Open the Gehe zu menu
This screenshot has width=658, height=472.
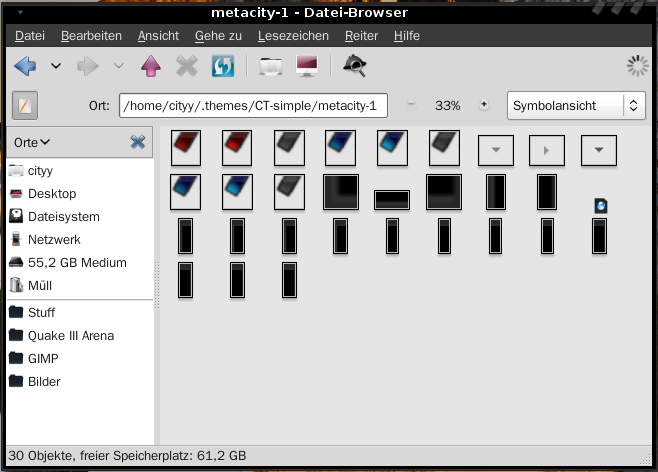pos(218,36)
